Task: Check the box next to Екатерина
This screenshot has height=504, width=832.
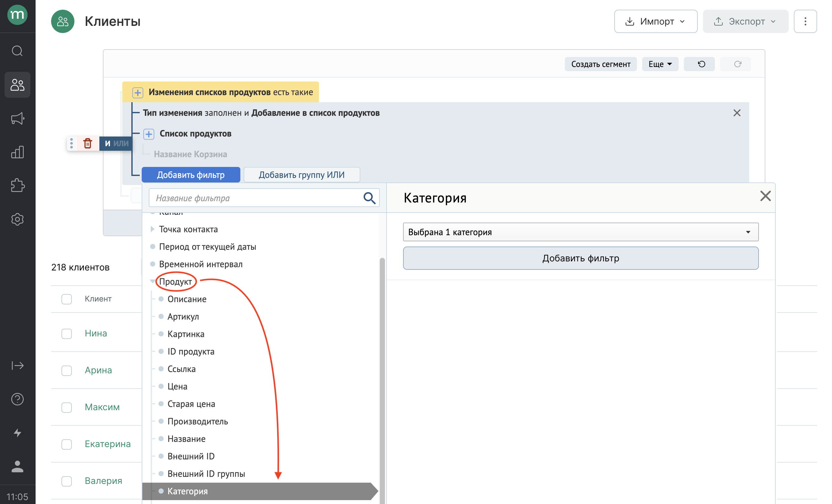Action: 67,444
